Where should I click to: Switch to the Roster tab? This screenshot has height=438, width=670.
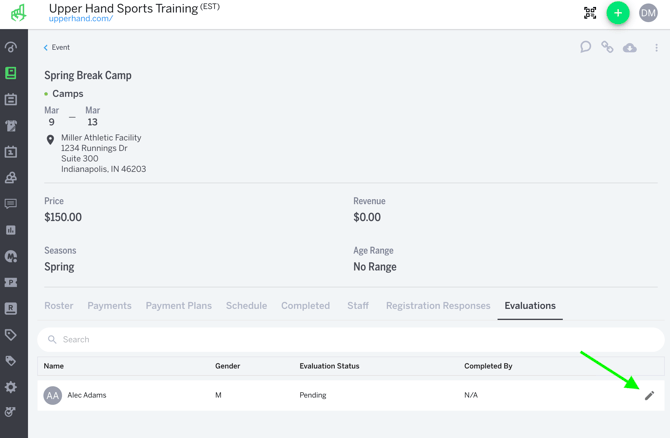[x=59, y=306]
